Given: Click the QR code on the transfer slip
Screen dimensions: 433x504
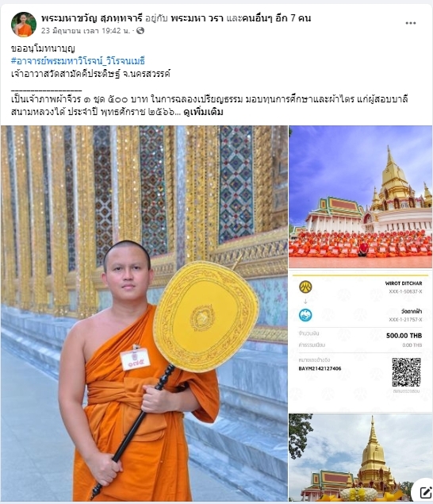Looking at the screenshot, I should pos(406,372).
